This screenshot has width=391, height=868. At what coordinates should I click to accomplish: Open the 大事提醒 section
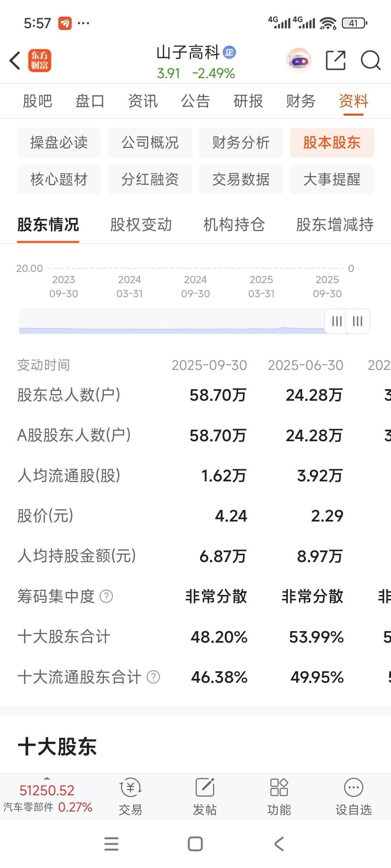point(332,179)
